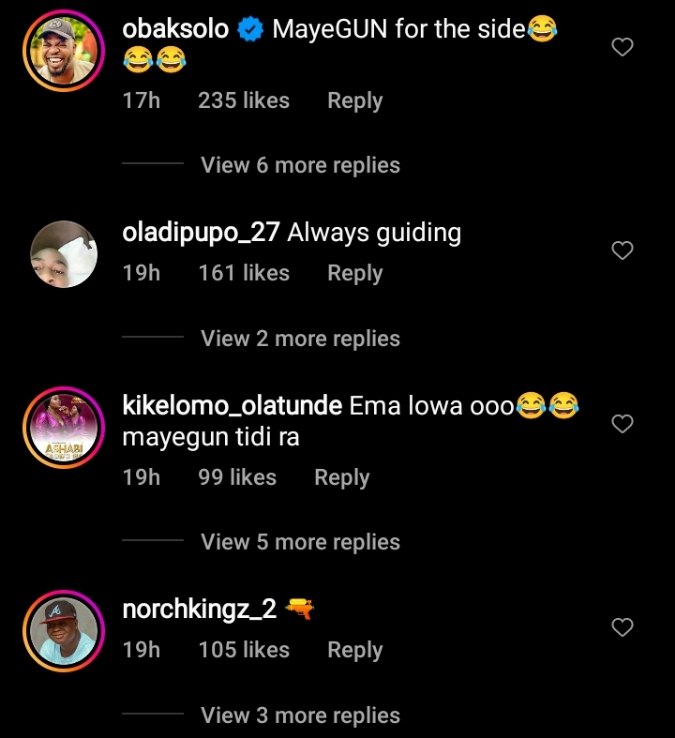
Task: Open kikelomo_olatunde username link
Action: 232,406
